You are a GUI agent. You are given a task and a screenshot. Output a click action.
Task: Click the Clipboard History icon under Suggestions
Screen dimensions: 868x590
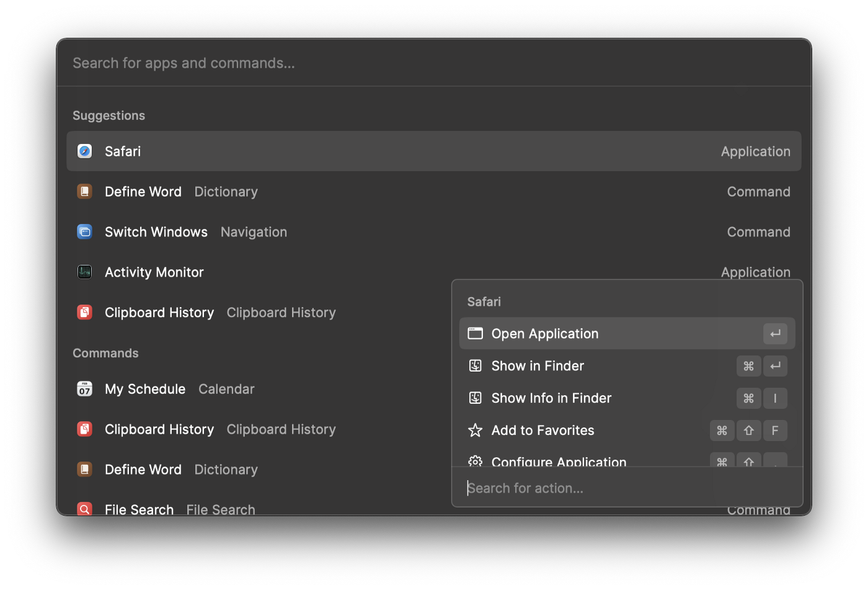[85, 313]
